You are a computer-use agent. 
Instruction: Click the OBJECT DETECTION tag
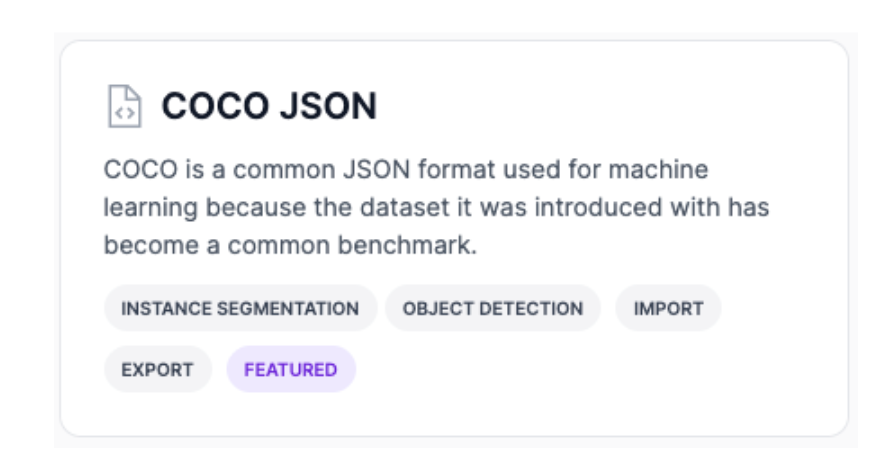coord(493,308)
